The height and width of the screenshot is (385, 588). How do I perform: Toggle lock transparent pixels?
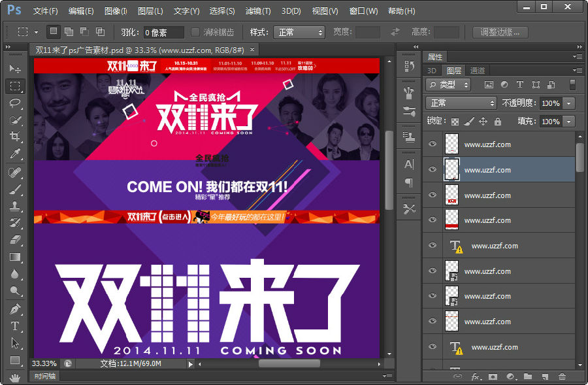click(x=455, y=122)
